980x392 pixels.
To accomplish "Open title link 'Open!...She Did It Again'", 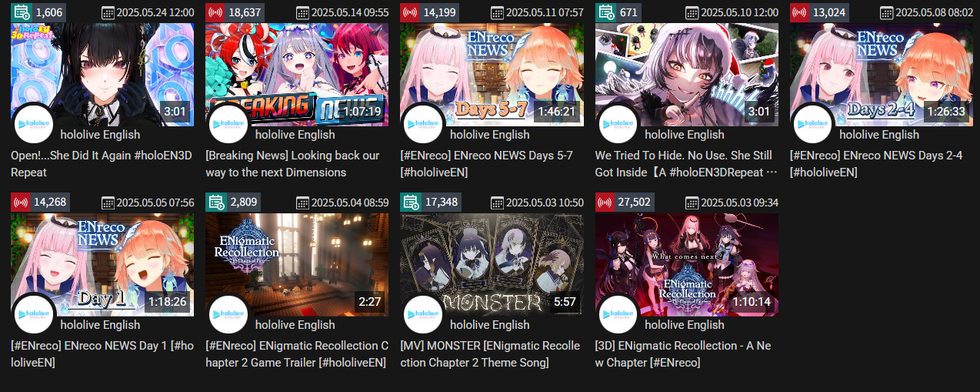I will [102, 164].
